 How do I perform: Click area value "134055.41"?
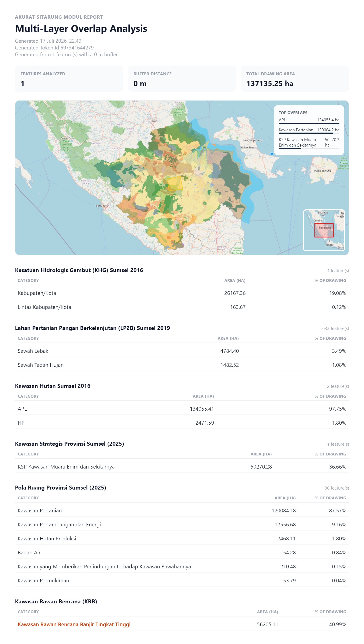[202, 409]
